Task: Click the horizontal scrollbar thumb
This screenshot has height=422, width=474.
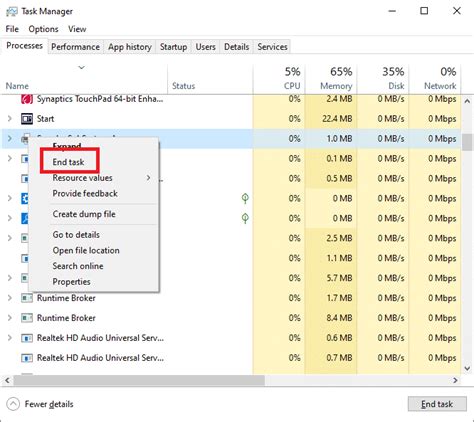Action: pyautogui.click(x=139, y=380)
